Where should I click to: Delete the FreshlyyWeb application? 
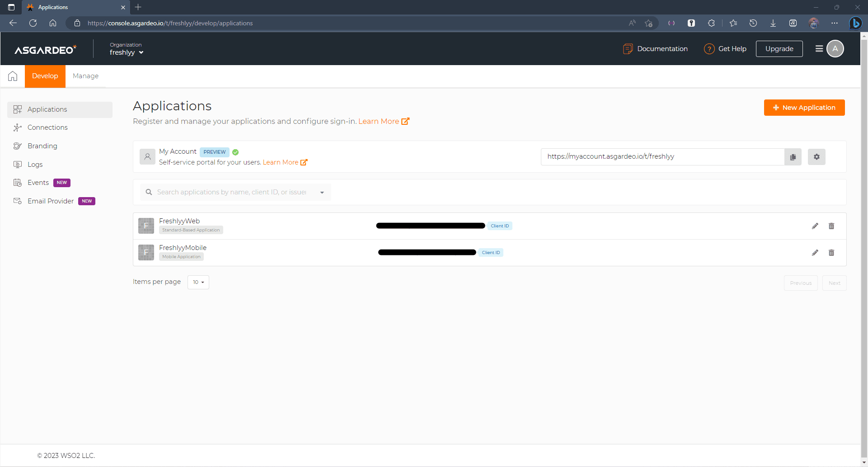click(831, 226)
